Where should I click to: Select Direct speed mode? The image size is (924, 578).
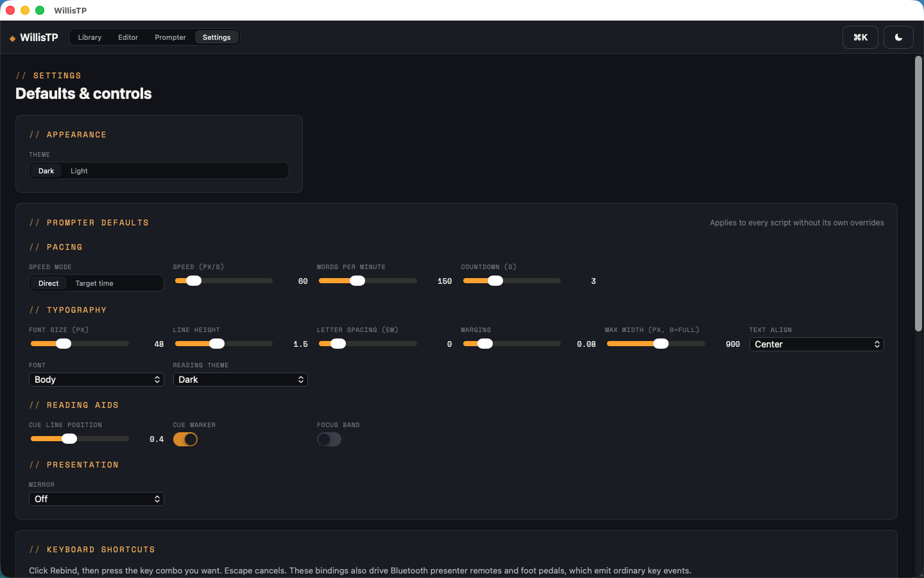click(48, 283)
